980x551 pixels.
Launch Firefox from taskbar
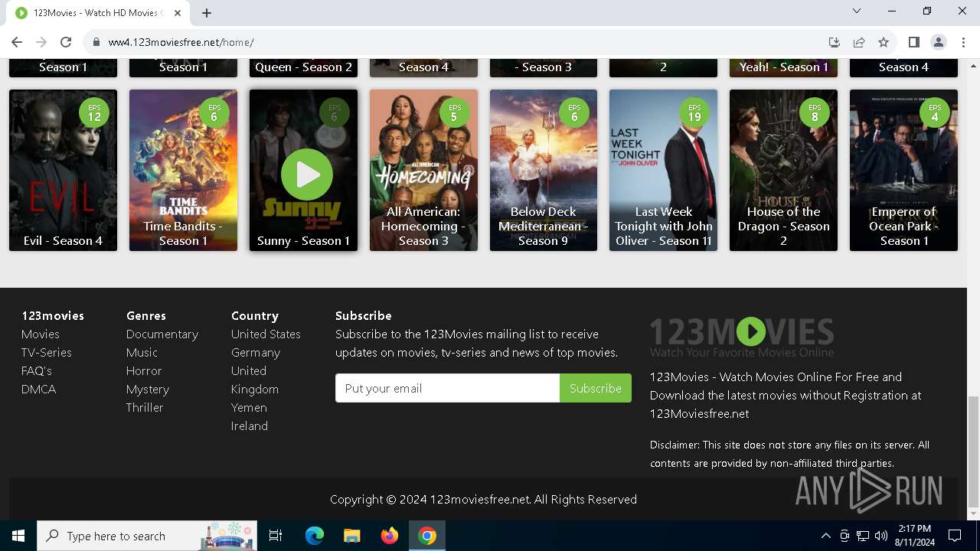pyautogui.click(x=390, y=536)
